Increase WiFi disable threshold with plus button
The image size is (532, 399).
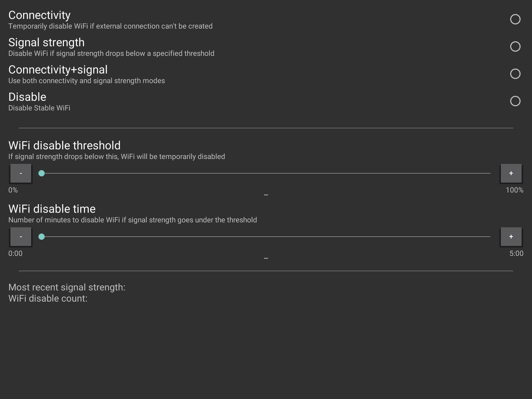click(511, 173)
